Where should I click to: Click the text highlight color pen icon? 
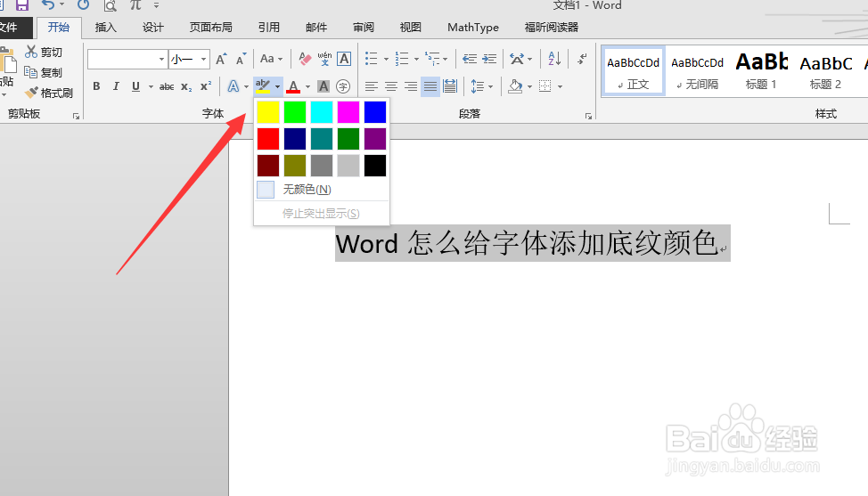click(x=263, y=86)
